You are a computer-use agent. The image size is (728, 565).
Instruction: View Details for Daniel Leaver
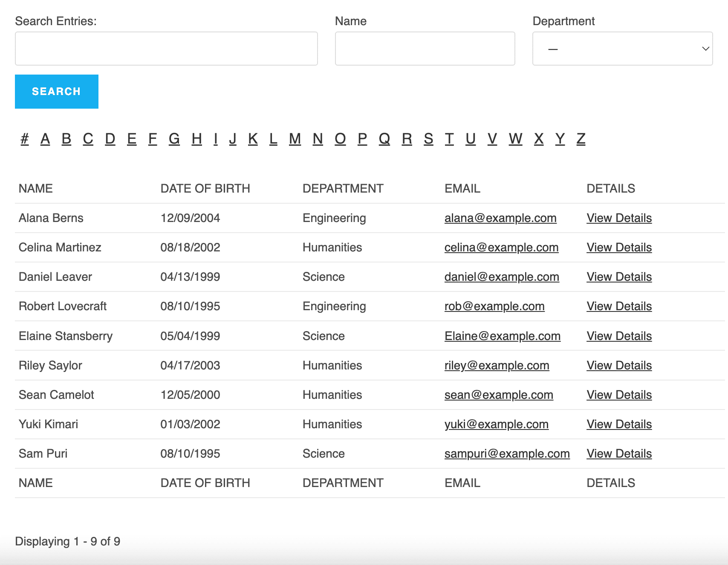(x=619, y=277)
